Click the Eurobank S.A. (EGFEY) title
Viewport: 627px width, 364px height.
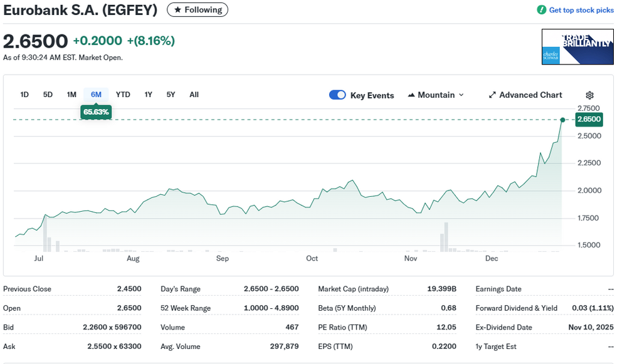(x=80, y=10)
